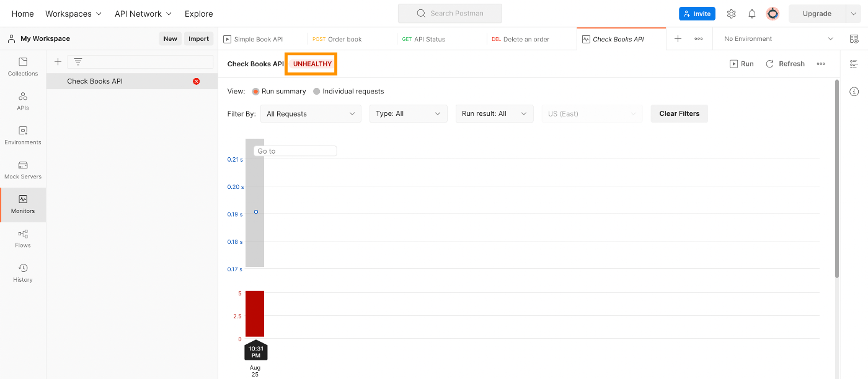This screenshot has height=379, width=868.
Task: Click the Search Postman field
Action: tap(450, 13)
